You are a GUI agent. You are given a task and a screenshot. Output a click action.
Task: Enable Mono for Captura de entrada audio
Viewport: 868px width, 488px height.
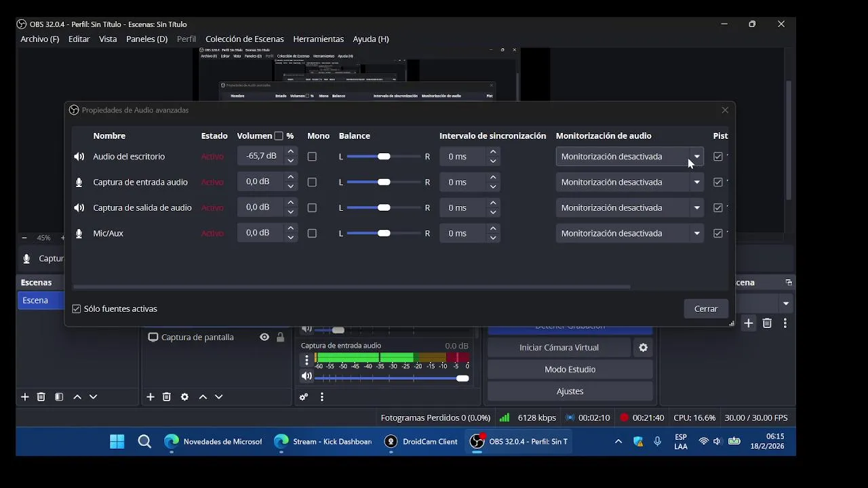click(312, 182)
